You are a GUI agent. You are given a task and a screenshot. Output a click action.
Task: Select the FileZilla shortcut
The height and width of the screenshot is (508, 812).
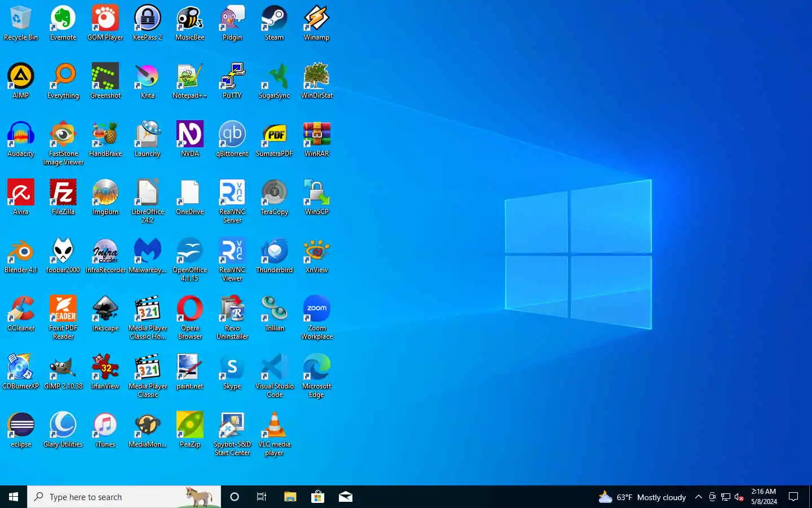tap(63, 198)
